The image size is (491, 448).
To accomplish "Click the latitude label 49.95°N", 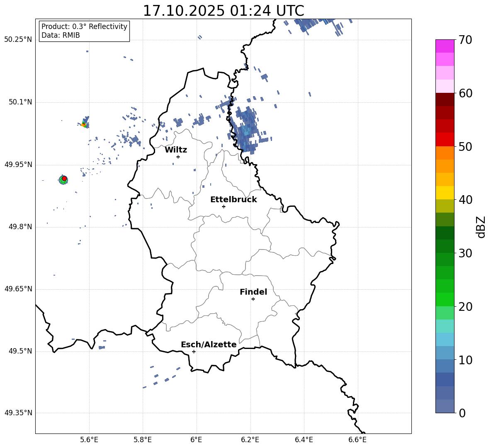I will point(18,165).
